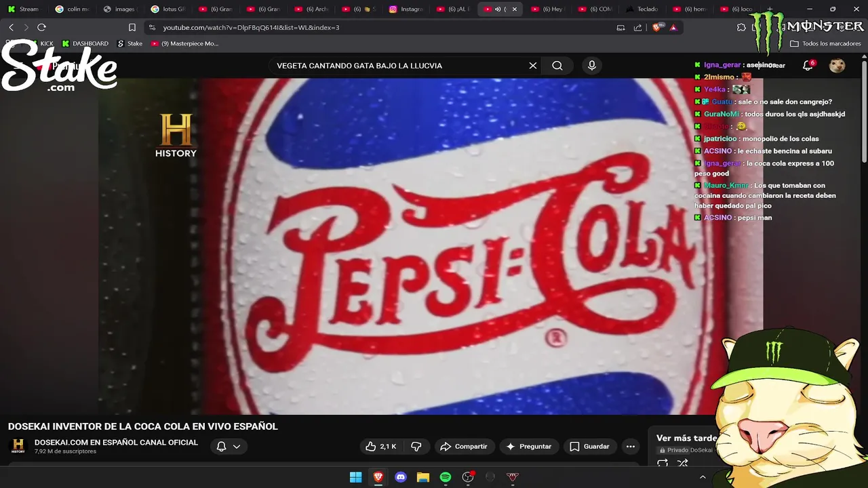Click the Preguntar button
Image resolution: width=868 pixels, height=488 pixels.
pyautogui.click(x=529, y=447)
